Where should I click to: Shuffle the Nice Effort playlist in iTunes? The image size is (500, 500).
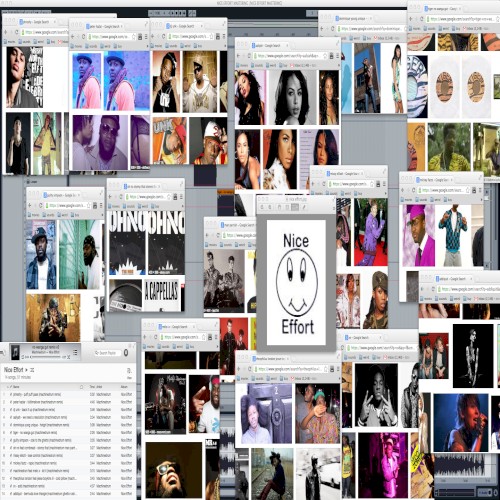[x=32, y=370]
